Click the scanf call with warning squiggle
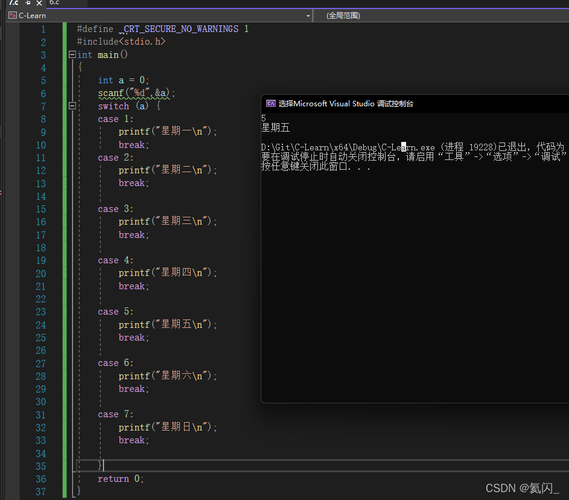 136,93
